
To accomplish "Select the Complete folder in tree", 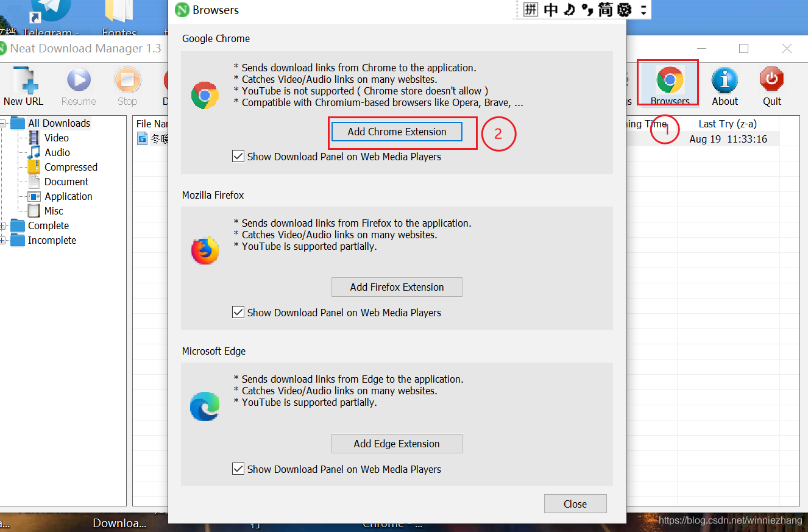I will click(48, 225).
